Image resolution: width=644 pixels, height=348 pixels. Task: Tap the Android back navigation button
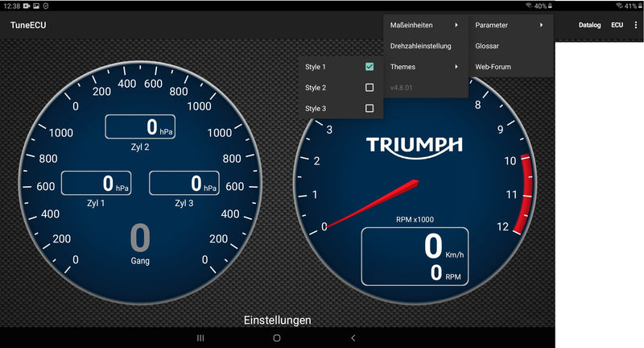coord(353,338)
